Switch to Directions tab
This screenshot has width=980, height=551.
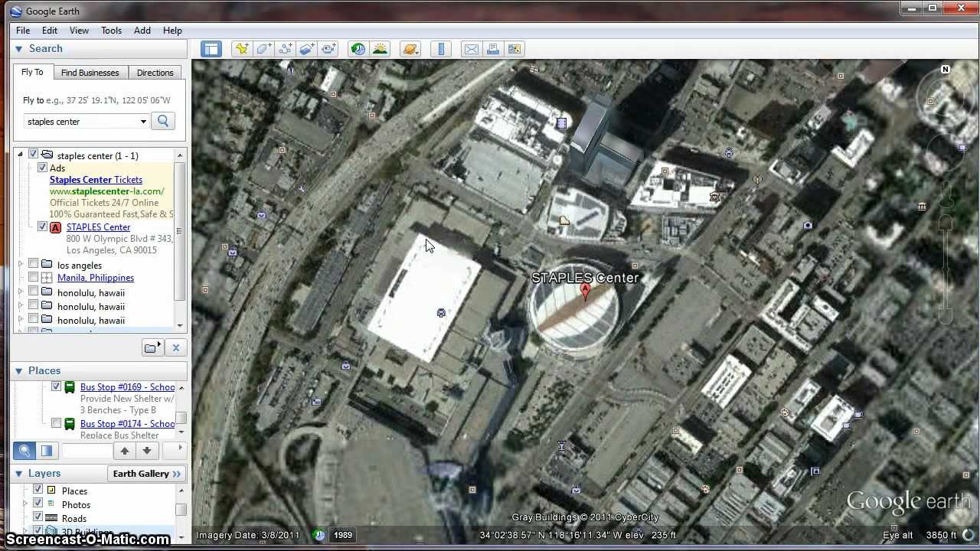155,73
